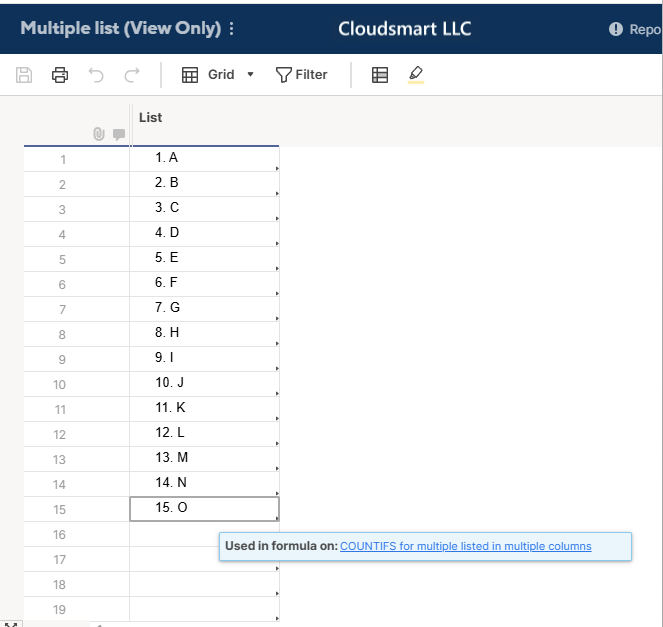Select row number 15
This screenshot has width=663, height=627.
click(60, 509)
